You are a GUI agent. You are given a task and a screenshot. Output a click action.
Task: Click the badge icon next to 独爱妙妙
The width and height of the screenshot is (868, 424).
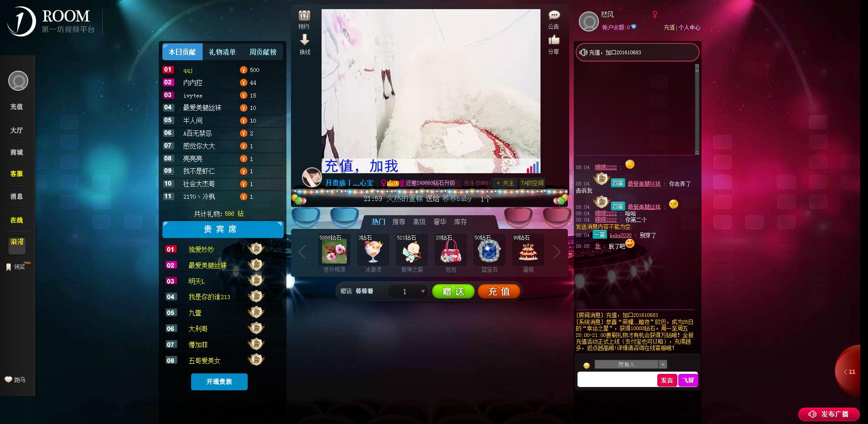(x=256, y=249)
